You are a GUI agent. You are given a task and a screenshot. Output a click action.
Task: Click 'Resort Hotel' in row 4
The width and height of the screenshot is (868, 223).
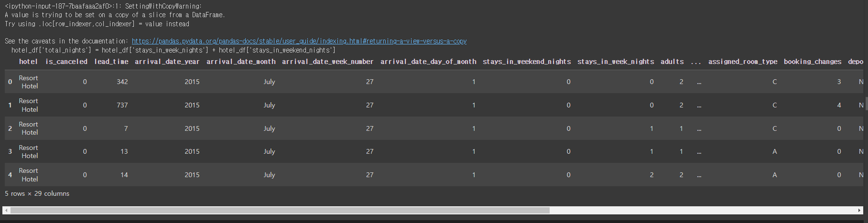(x=29, y=175)
